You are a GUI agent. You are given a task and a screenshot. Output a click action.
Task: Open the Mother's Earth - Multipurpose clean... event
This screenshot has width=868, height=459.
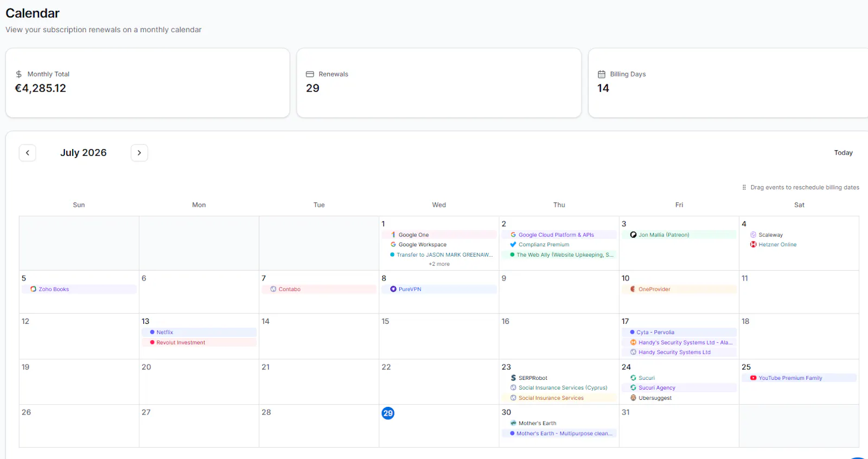pyautogui.click(x=559, y=433)
